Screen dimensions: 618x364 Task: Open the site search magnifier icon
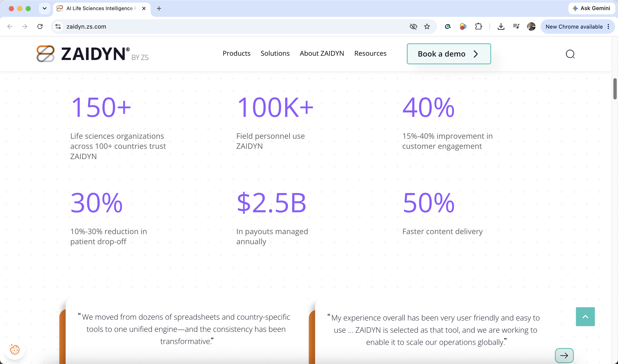point(570,54)
